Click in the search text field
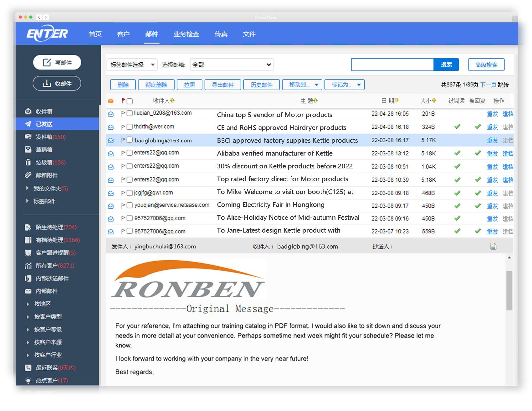 [x=392, y=64]
